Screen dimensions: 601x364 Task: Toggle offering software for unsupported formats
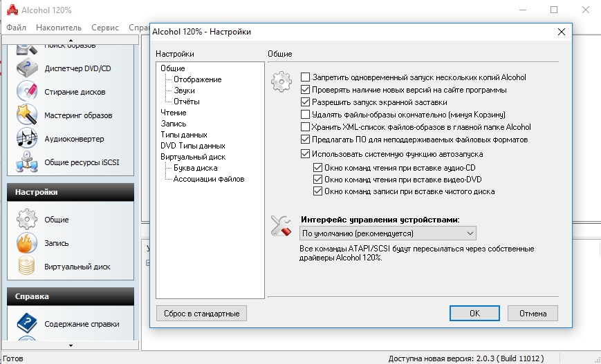[x=305, y=140]
